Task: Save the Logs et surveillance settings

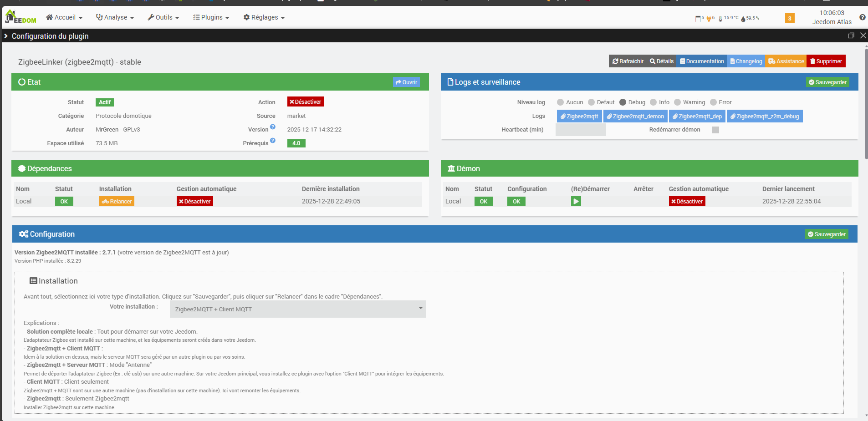Action: 827,82
